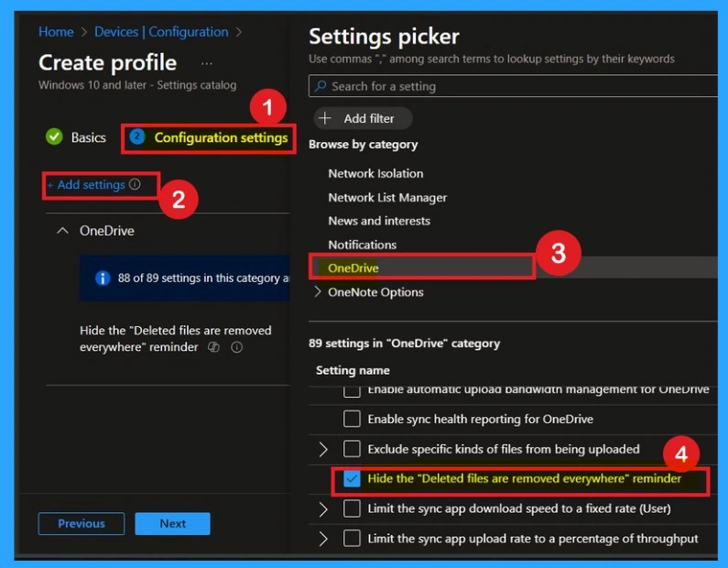This screenshot has width=728, height=568.
Task: Click the info icon beside Add settings
Action: [x=136, y=185]
